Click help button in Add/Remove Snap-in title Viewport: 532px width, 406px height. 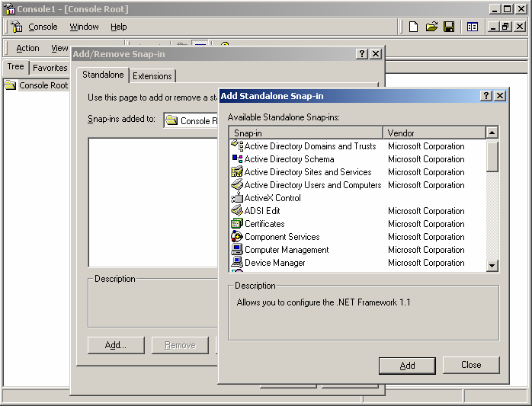pos(362,53)
